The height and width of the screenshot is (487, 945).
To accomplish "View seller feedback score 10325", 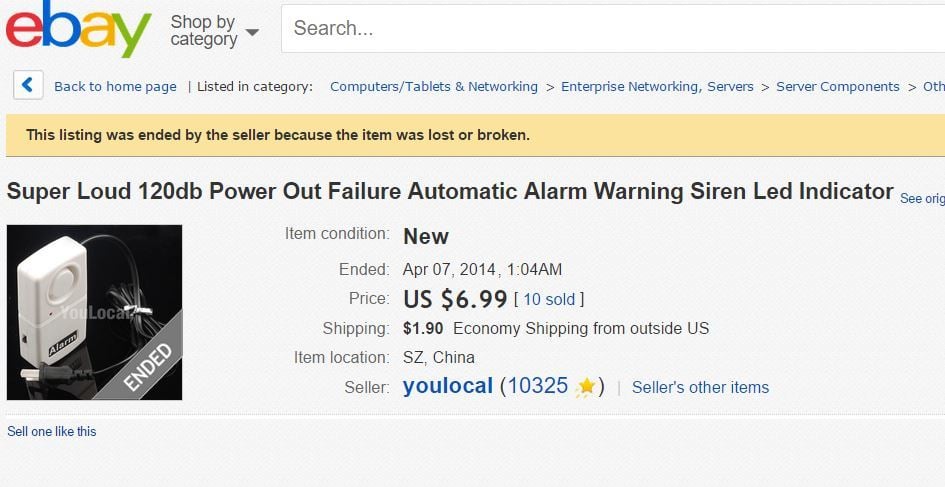I will tap(538, 386).
